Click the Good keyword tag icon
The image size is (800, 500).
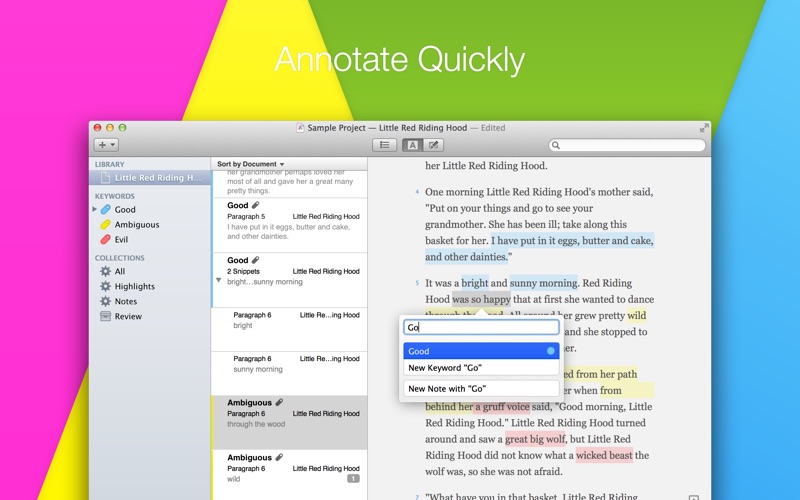pos(105,210)
